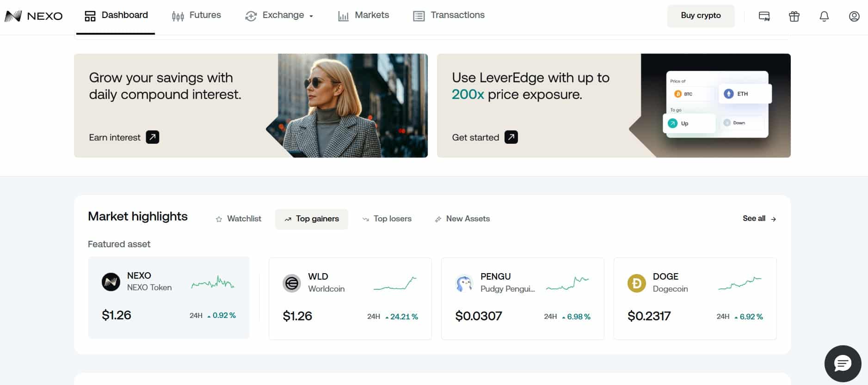Screen dimensions: 868x385
Task: Select the Watchlist tab
Action: 238,219
